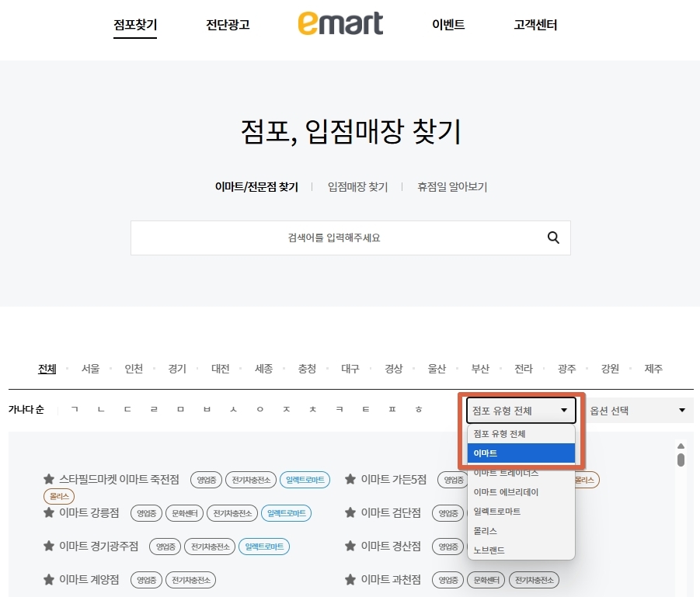Viewport: 700px width, 597px height.
Task: Select the 서울 region filter
Action: 90,369
